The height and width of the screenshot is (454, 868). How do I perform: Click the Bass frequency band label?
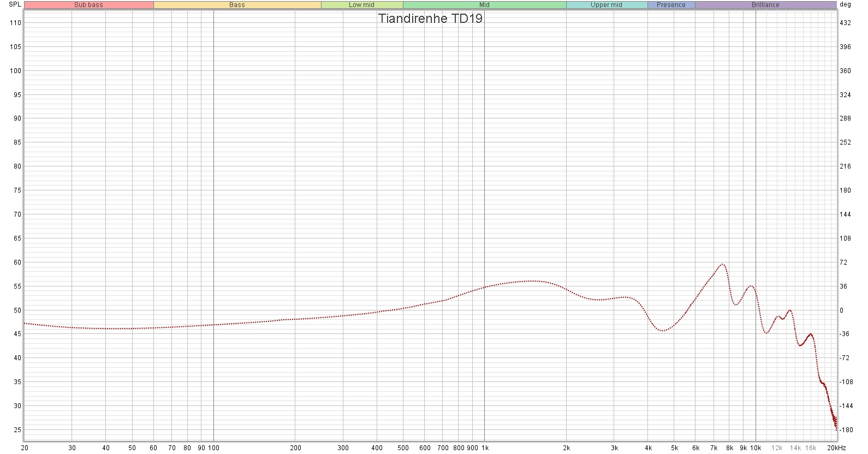click(237, 5)
